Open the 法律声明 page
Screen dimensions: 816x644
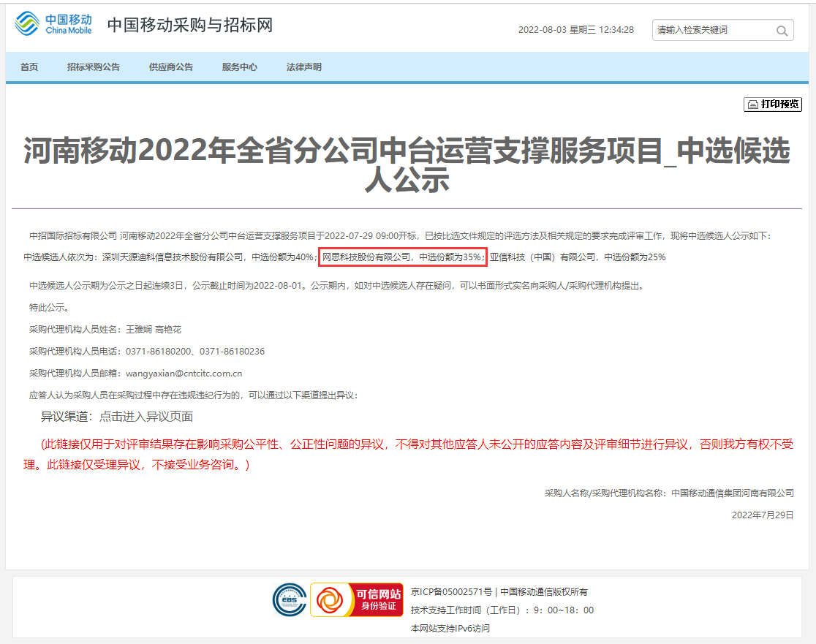click(303, 67)
